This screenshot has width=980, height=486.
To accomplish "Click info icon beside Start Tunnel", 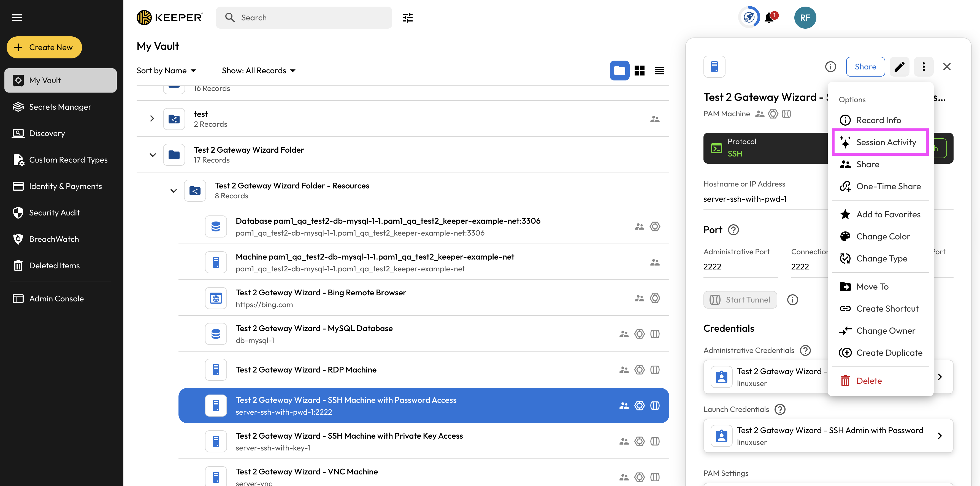I will coord(792,299).
